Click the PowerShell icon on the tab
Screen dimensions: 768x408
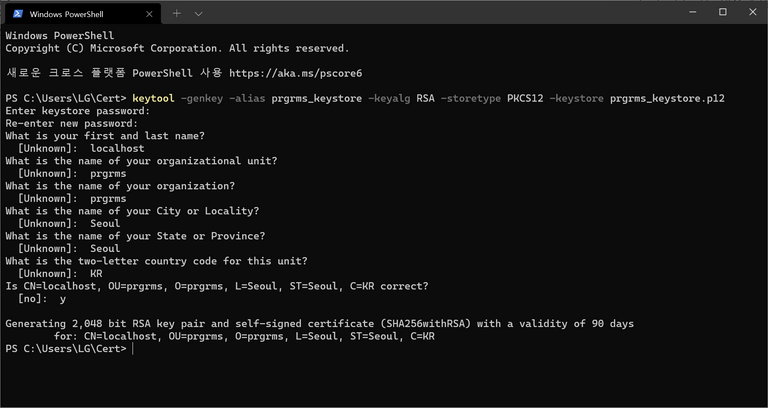[x=17, y=14]
